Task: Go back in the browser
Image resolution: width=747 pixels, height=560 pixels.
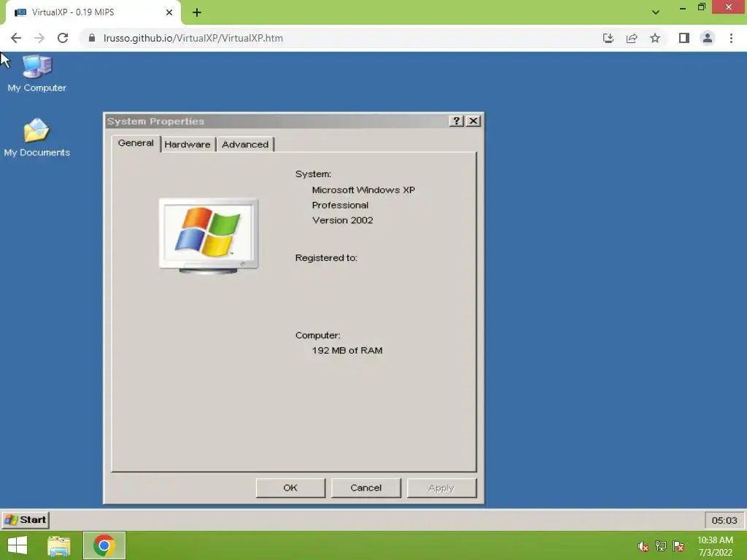Action: (16, 38)
